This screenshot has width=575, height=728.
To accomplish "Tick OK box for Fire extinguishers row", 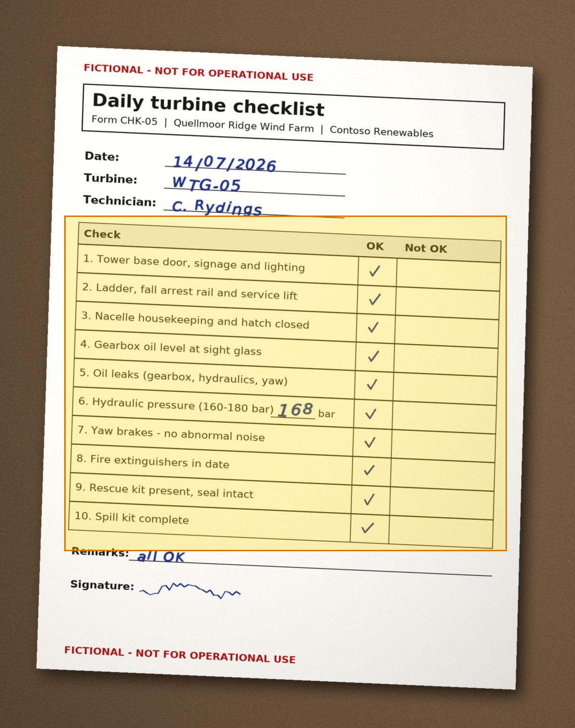I will click(371, 471).
